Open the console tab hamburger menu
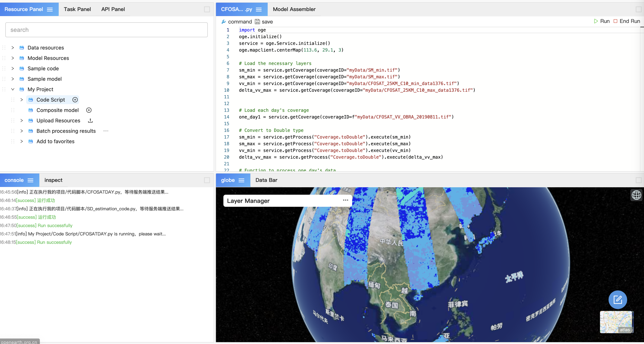The image size is (644, 344). point(31,180)
